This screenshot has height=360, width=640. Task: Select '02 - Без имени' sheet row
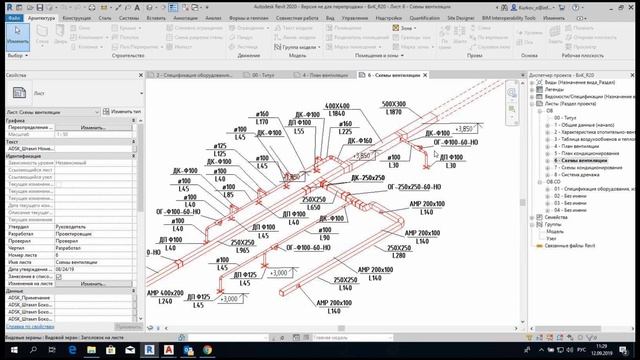point(570,196)
